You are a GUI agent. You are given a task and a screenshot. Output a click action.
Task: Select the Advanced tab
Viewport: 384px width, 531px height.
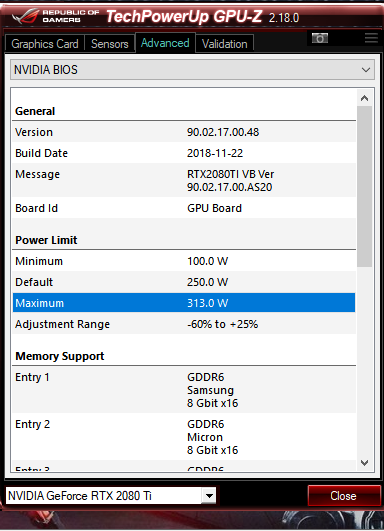click(x=165, y=43)
